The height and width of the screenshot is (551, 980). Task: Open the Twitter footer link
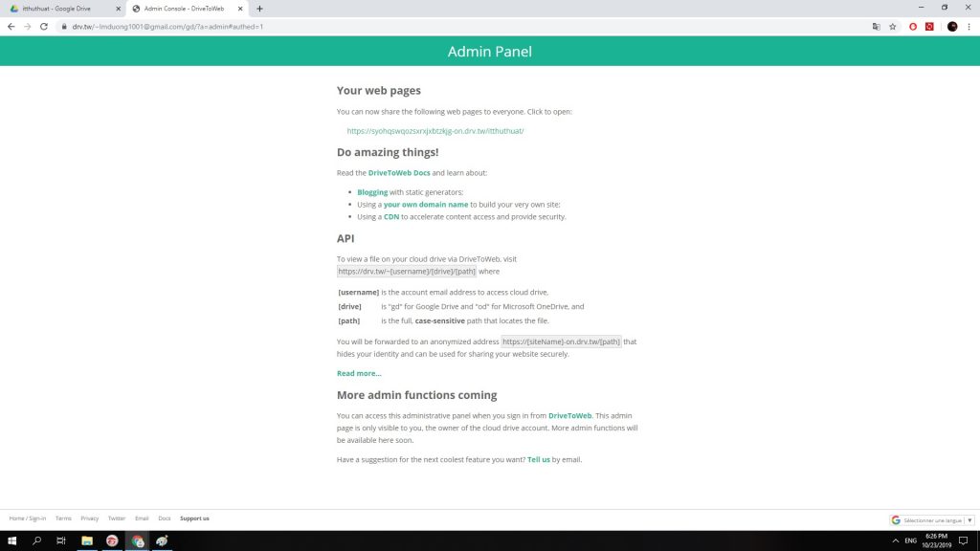116,518
